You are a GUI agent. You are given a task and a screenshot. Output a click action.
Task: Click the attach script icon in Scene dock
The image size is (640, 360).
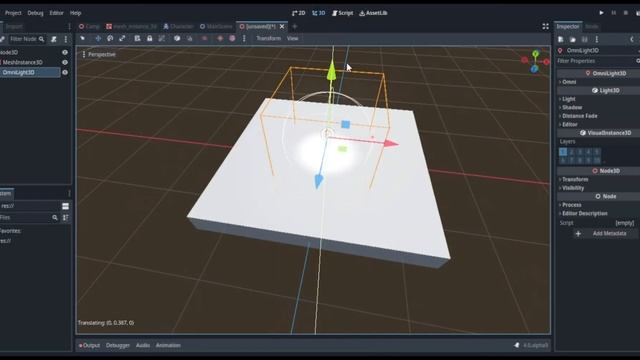[x=53, y=39]
